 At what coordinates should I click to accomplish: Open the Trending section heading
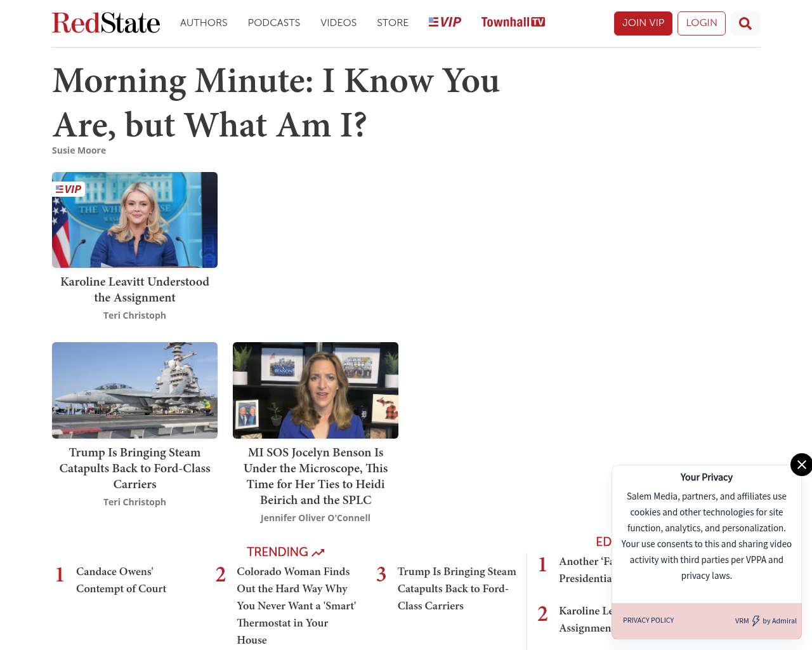[285, 552]
